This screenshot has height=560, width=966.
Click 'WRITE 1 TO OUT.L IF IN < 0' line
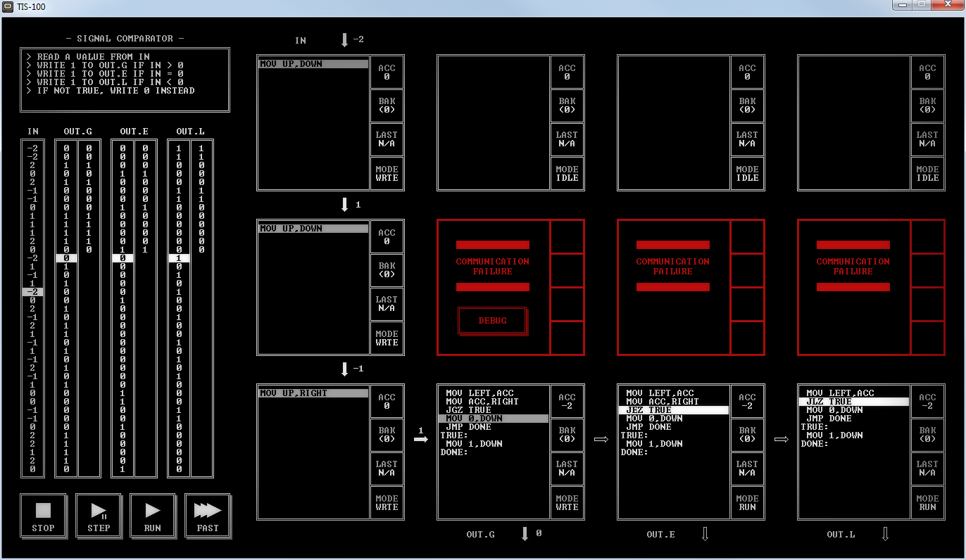pyautogui.click(x=104, y=82)
